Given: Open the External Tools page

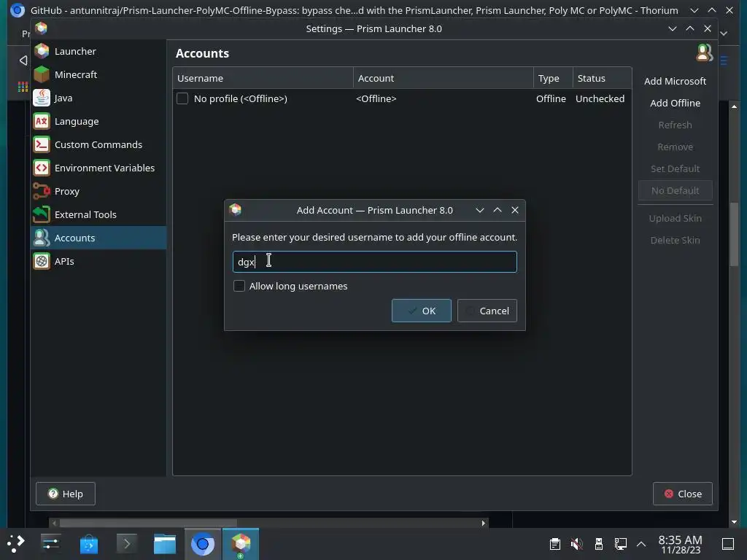Looking at the screenshot, I should [x=98, y=214].
